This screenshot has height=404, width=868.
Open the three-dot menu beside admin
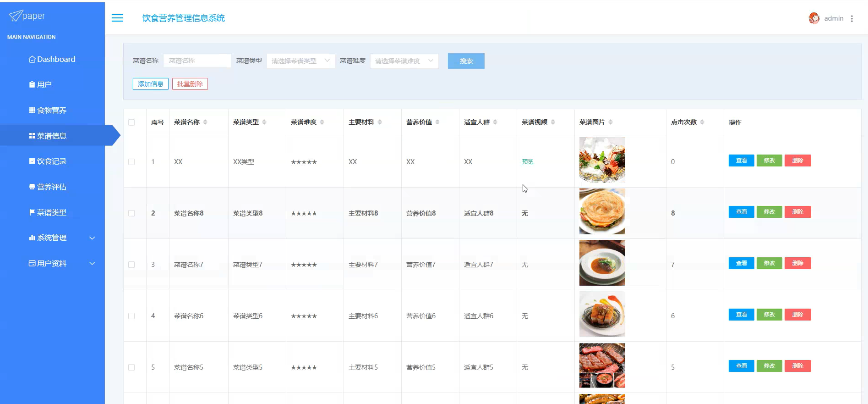852,18
